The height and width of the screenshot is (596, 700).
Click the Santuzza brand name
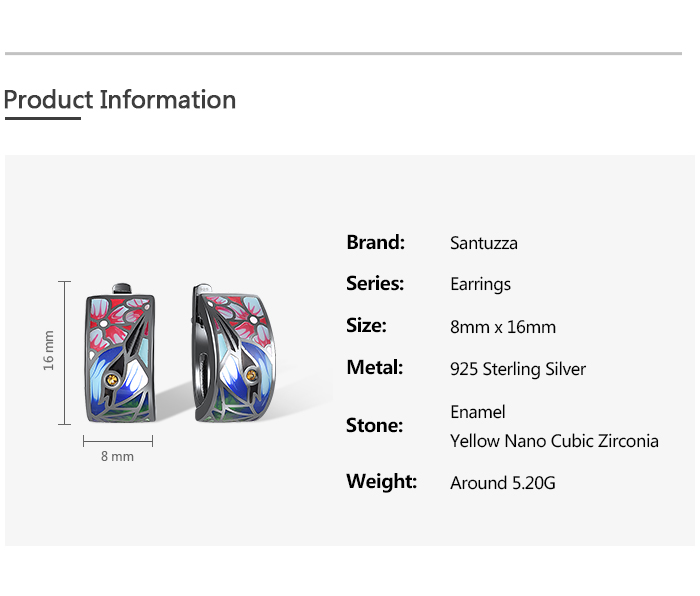pos(484,243)
